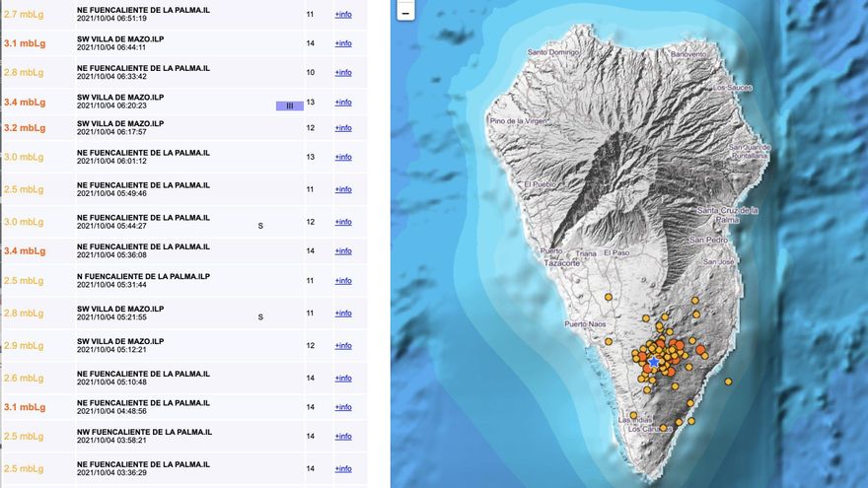Click the offshore earthquake marker east of island
This screenshot has height=488, width=868.
click(729, 382)
